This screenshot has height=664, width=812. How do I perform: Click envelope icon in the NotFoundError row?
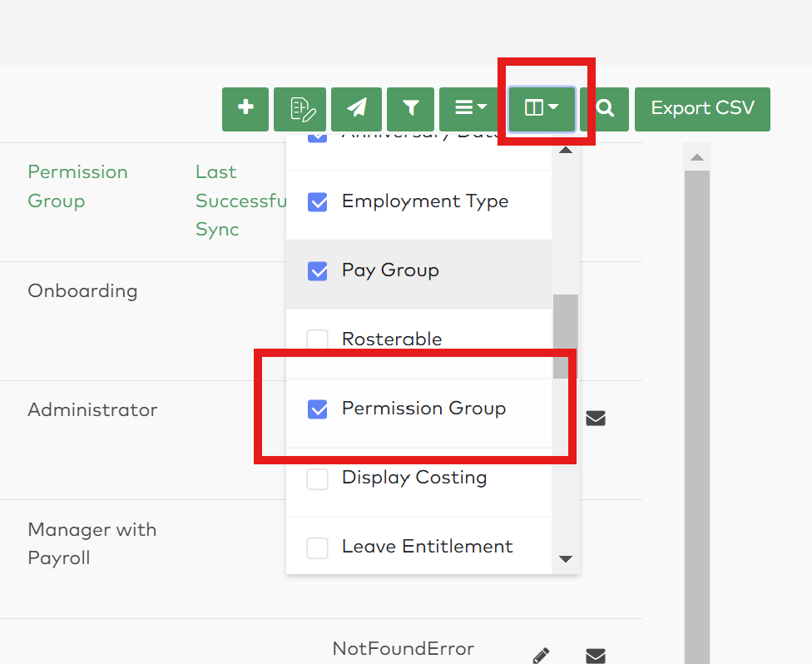[595, 656]
